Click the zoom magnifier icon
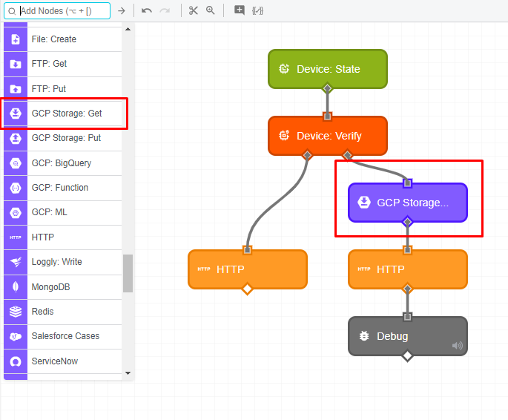 [211, 10]
